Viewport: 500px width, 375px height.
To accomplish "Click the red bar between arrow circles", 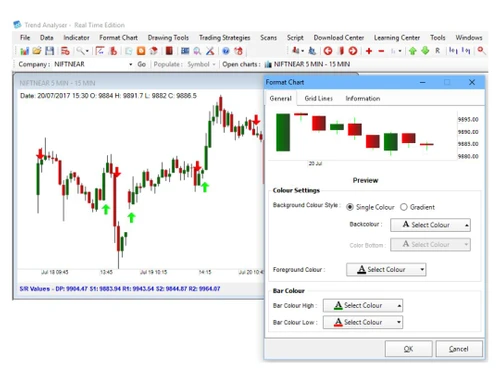I will click(x=341, y=51).
